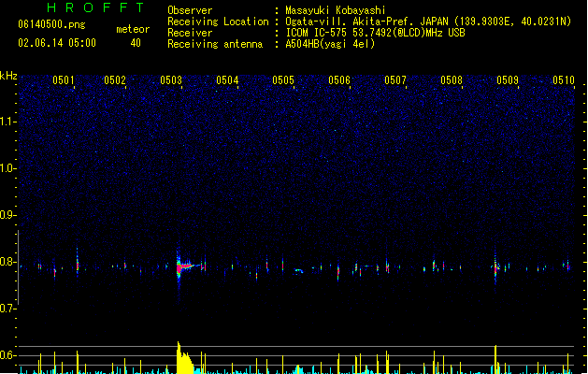This screenshot has height=374, width=588.
Task: Click the 'Observer' label
Action: click(x=190, y=10)
